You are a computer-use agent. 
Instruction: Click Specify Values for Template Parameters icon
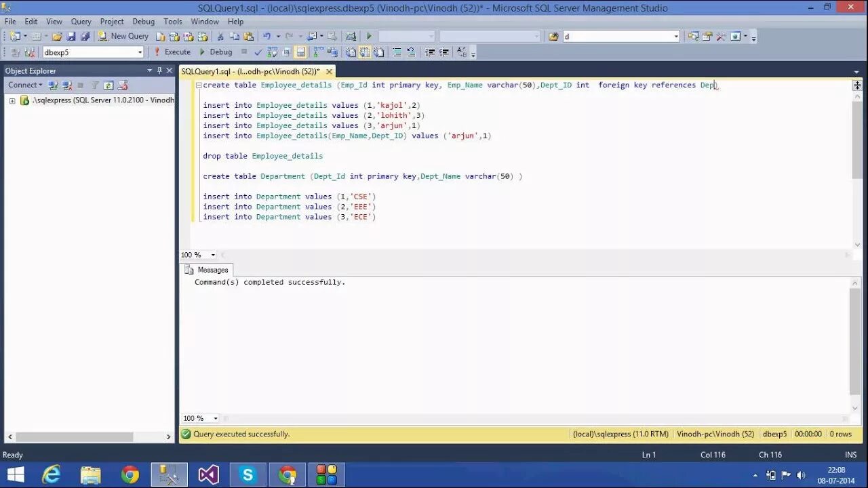coord(462,52)
